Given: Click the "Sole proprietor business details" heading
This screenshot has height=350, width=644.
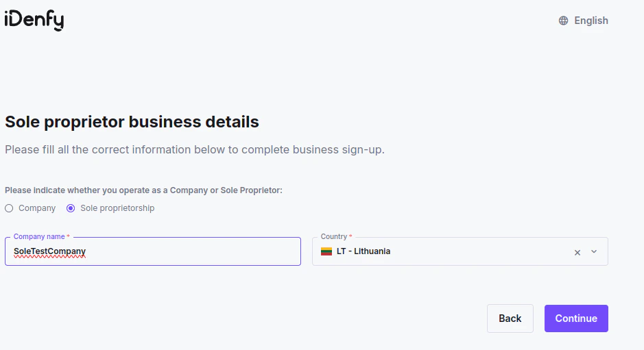Looking at the screenshot, I should point(132,122).
